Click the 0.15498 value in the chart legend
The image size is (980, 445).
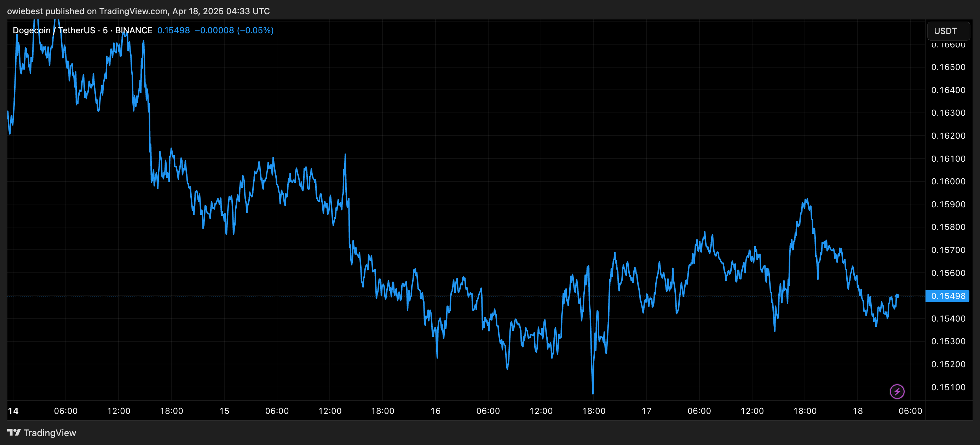tap(173, 30)
